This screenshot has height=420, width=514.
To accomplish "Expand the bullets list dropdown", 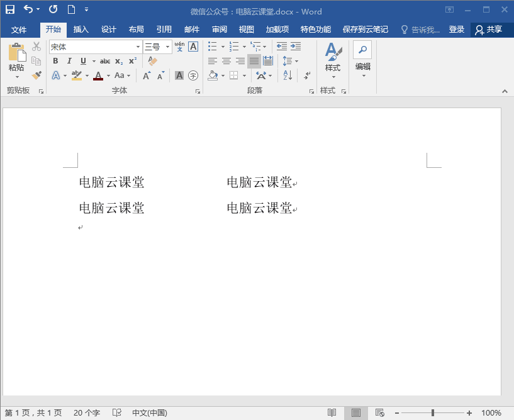I will click(223, 47).
